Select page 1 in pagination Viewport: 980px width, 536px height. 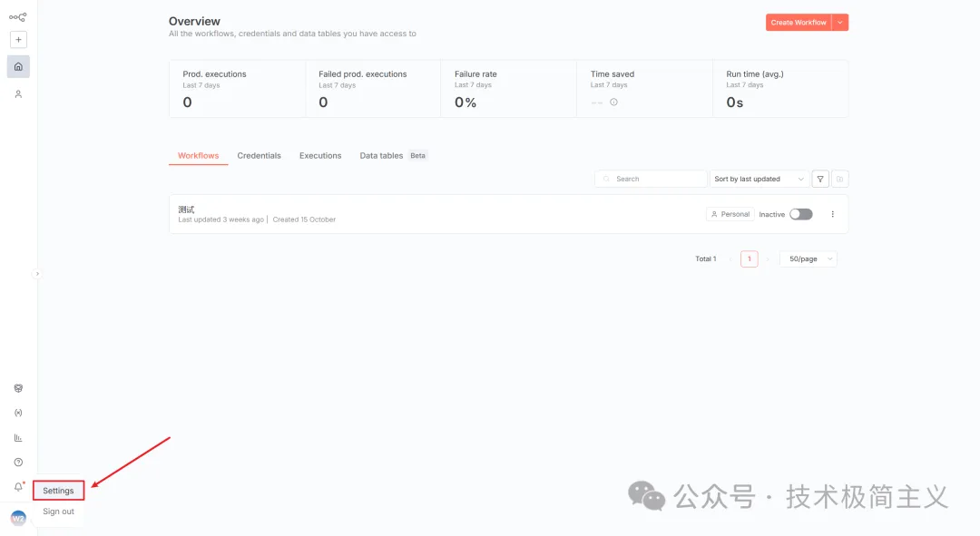click(x=749, y=258)
